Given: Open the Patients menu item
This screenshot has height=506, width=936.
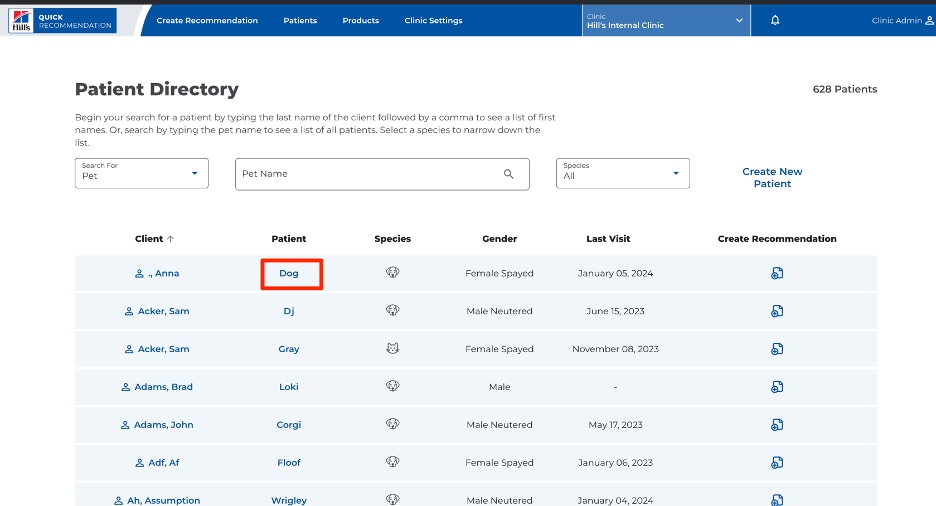Looking at the screenshot, I should [x=300, y=20].
